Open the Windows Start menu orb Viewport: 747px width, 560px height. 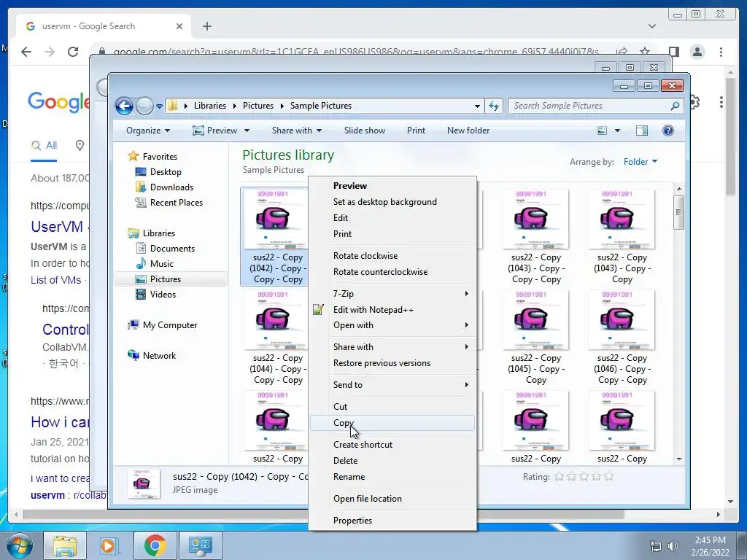pos(20,545)
